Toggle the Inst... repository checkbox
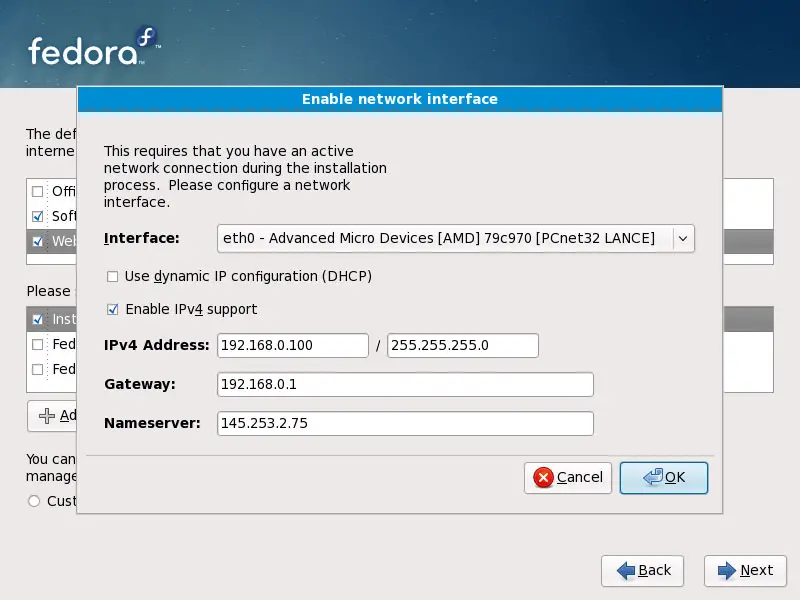Image resolution: width=800 pixels, height=600 pixels. tap(37, 319)
